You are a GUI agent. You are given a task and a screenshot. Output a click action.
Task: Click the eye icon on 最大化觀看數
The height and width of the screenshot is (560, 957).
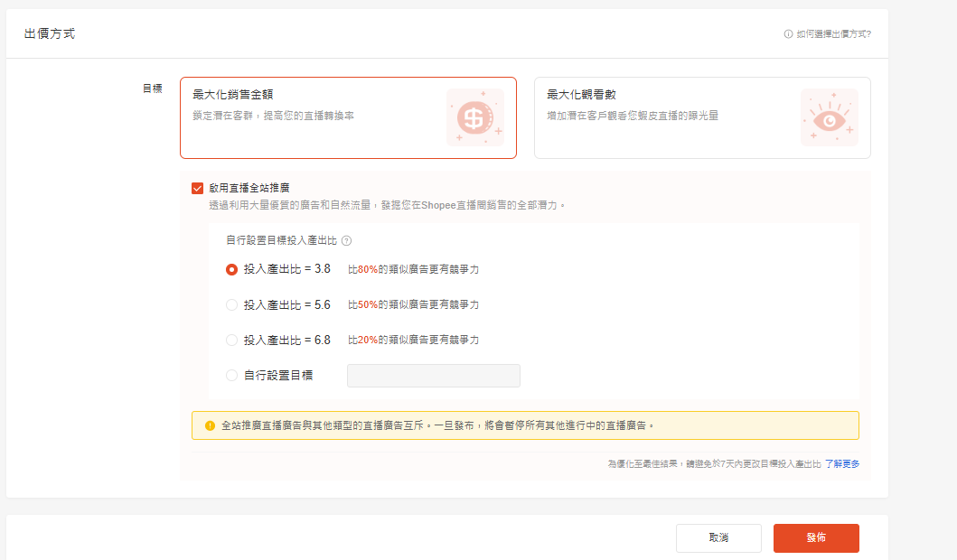[829, 117]
